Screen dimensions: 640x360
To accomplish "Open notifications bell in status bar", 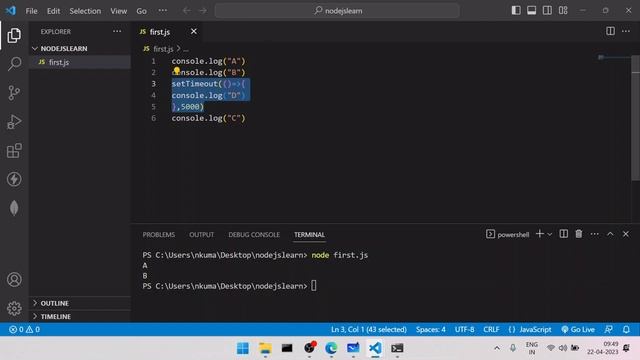I will pos(626,329).
